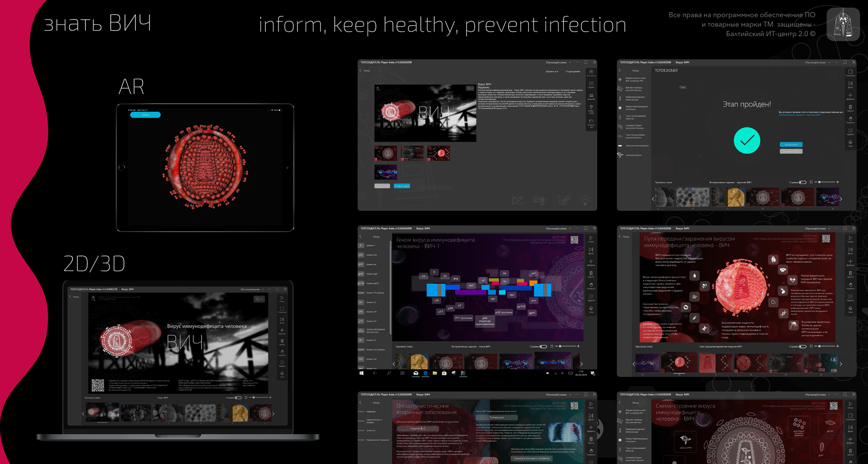
Task: Open Microsoft Store in the taskbar
Action: (444, 374)
